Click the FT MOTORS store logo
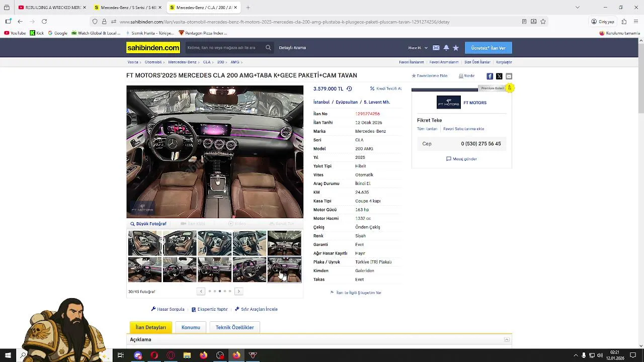Viewport: 644px width, 362px height. [449, 103]
